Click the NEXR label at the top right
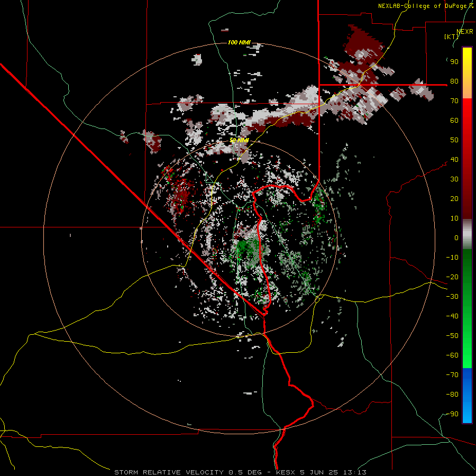Viewport: 476px width, 476px height. [x=465, y=32]
